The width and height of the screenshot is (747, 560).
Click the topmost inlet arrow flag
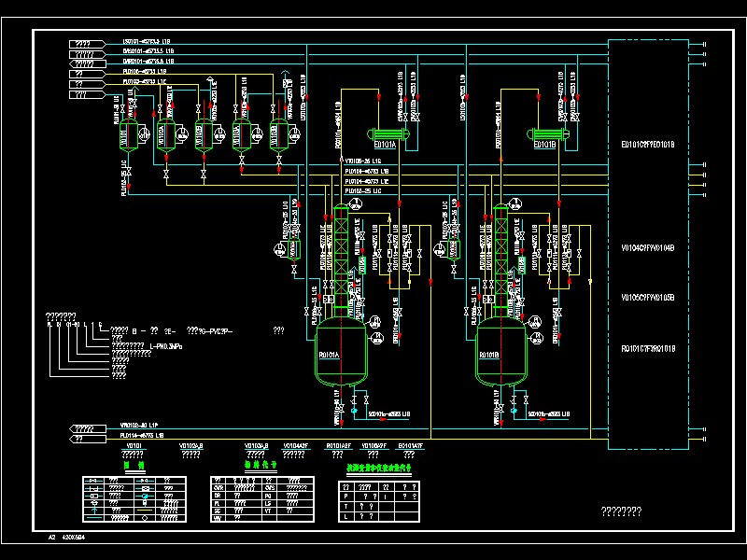coord(87,44)
